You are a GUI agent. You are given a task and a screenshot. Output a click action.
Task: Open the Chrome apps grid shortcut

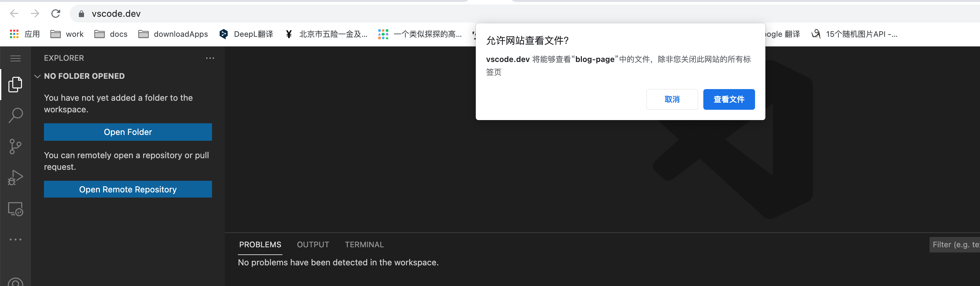[x=25, y=34]
